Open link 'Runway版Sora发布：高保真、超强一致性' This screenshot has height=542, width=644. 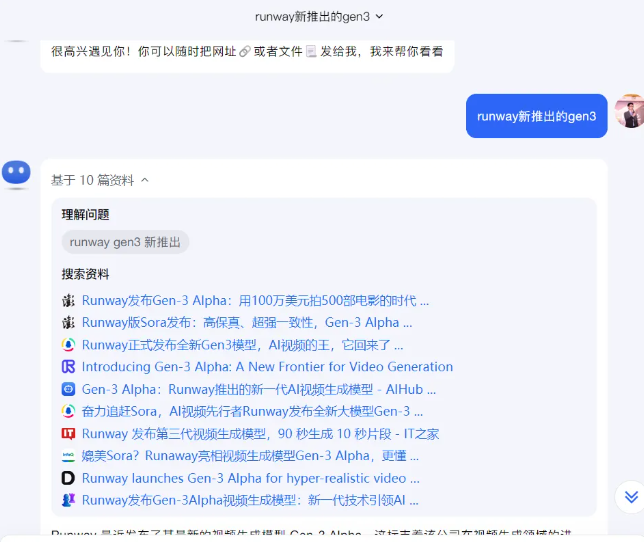click(247, 323)
